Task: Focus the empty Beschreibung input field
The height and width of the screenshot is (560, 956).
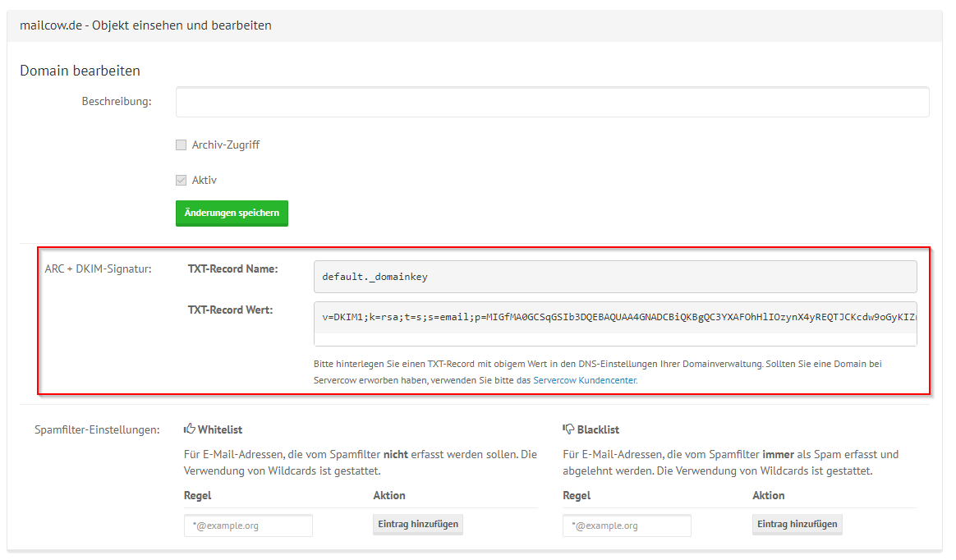Action: click(x=550, y=102)
